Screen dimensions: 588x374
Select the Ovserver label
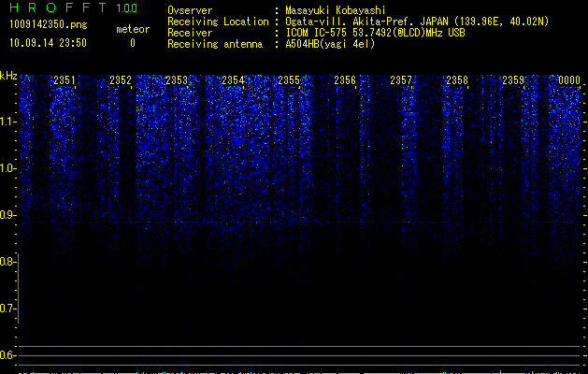tap(190, 10)
